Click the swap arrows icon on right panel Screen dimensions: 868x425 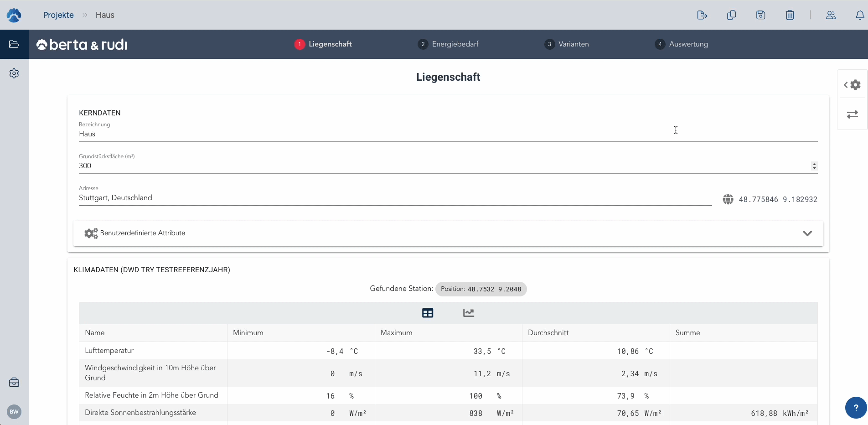click(x=852, y=114)
